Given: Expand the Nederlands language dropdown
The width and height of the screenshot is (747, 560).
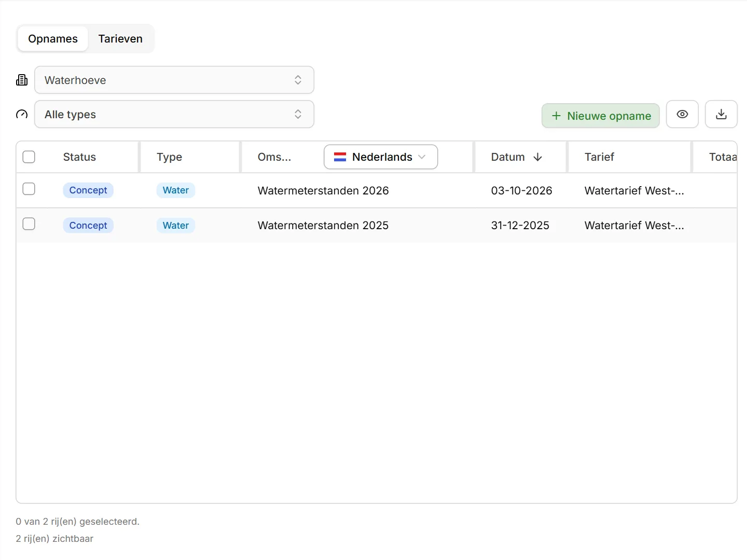Looking at the screenshot, I should [381, 157].
